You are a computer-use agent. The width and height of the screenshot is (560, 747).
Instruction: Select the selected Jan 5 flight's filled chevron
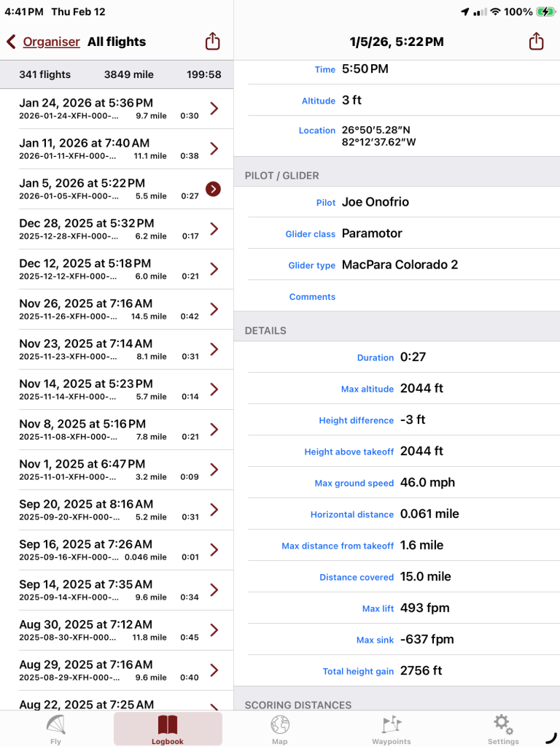coord(213,189)
